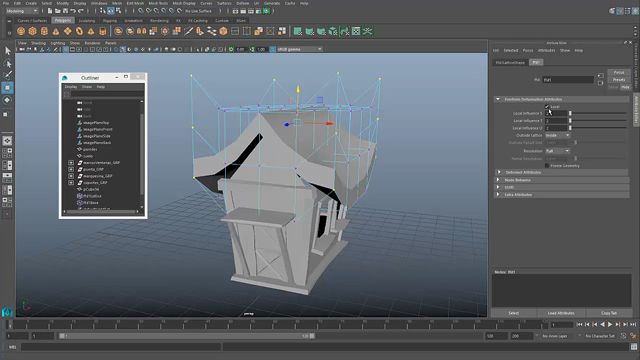Screen dimensions: 640x360
Task: Click the node name input field
Action: pyautogui.click(x=568, y=80)
